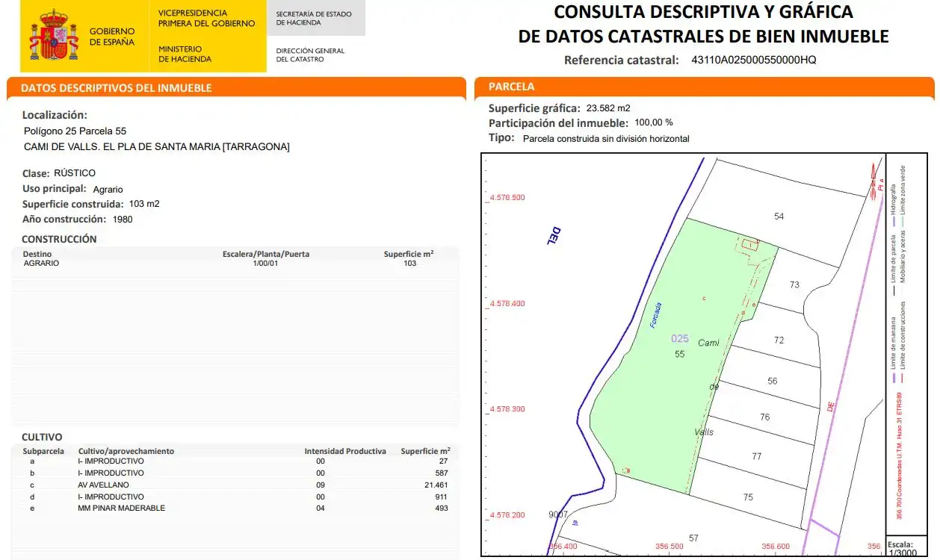Click the coordinate label '356.500' on map axis
Viewport: 940px width, 560px height.
pos(669,547)
